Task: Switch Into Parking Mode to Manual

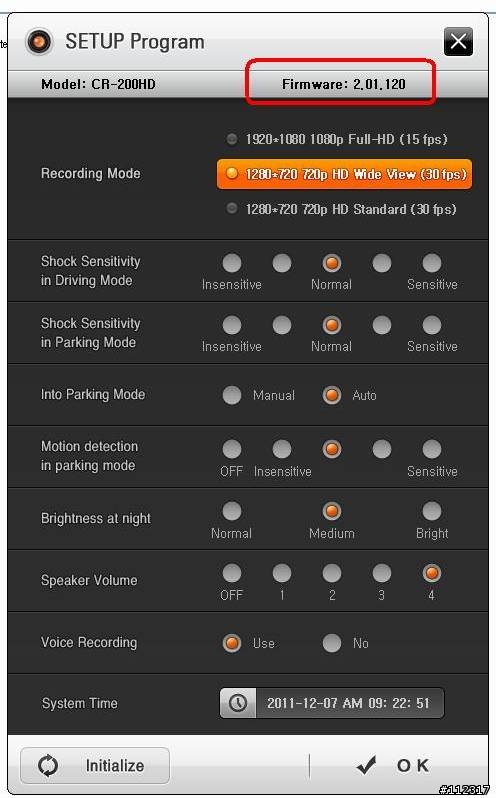Action: pos(232,395)
